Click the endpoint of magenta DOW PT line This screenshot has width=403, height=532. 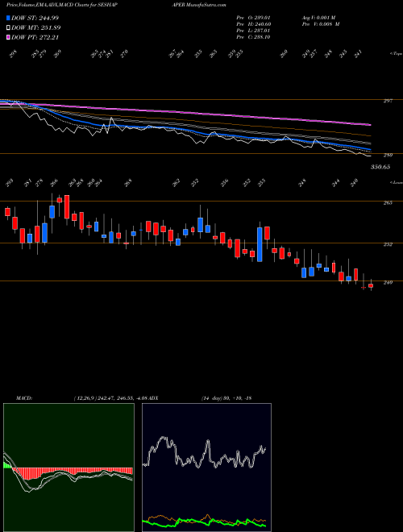(371, 125)
